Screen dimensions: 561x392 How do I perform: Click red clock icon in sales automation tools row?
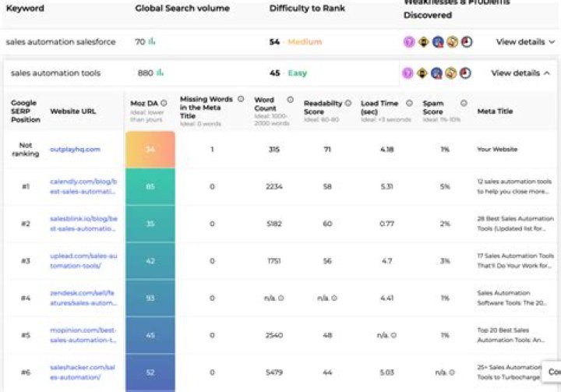[465, 73]
